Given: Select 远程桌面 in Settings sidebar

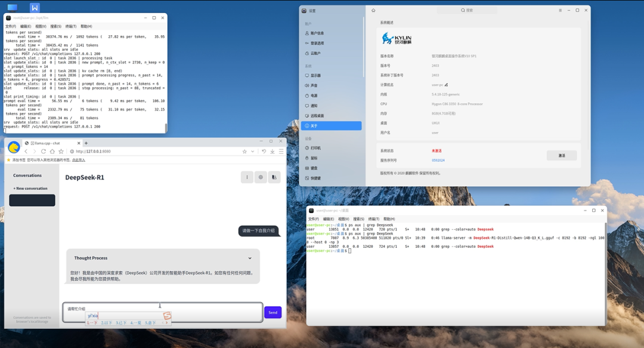Looking at the screenshot, I should [331, 116].
